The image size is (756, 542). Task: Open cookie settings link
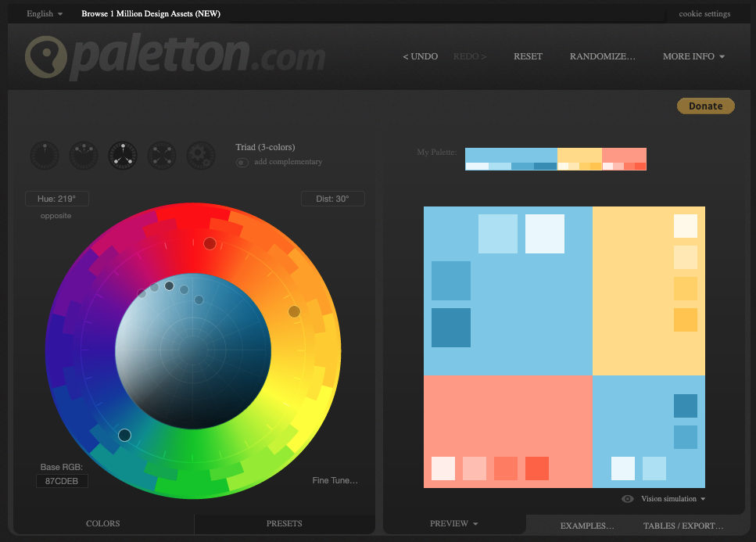point(704,13)
